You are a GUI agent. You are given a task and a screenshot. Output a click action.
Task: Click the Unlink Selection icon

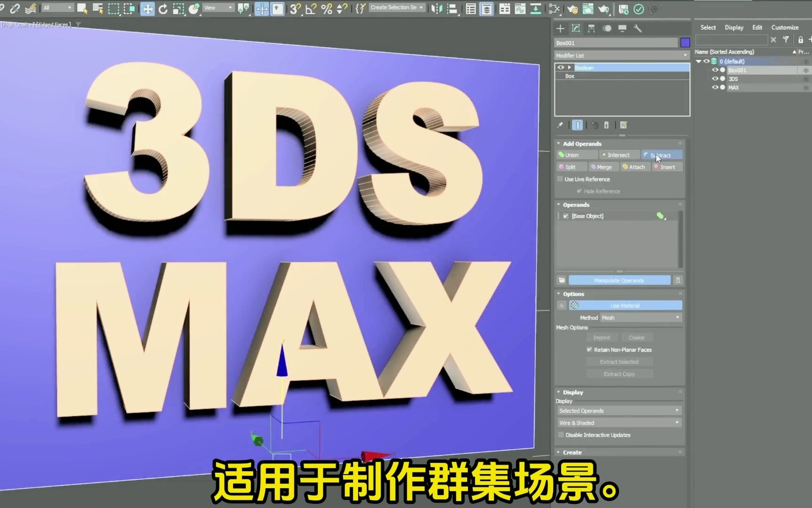(15, 8)
